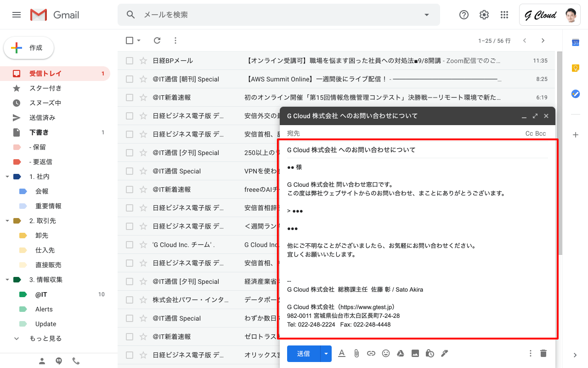Open the Hangouts conversations icon
This screenshot has height=368, width=588.
click(59, 361)
